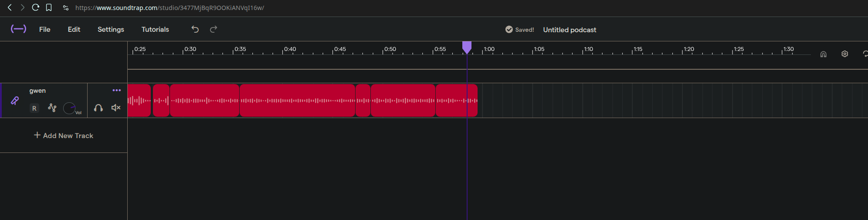The width and height of the screenshot is (868, 220).
Task: Arm recording with the R button
Action: point(34,108)
